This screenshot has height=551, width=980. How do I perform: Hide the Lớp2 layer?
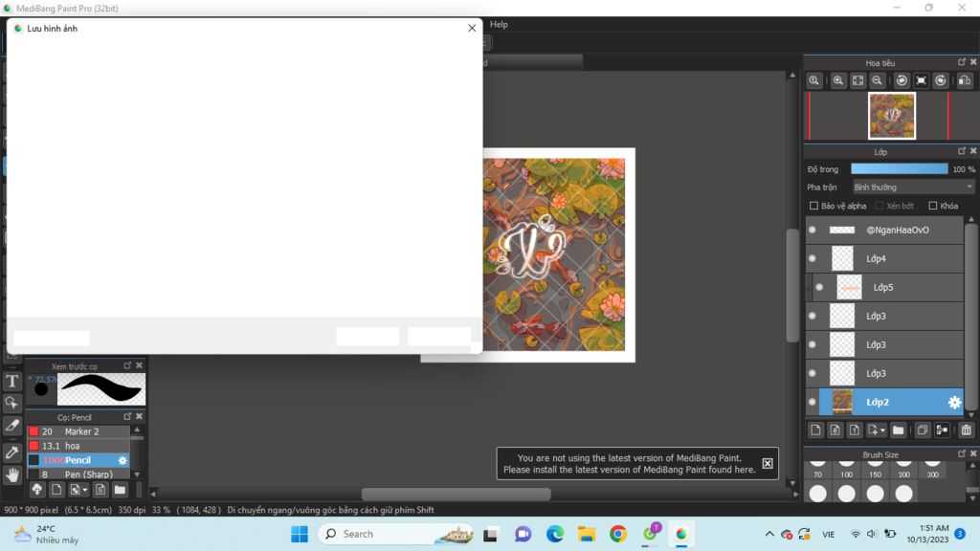tap(813, 403)
